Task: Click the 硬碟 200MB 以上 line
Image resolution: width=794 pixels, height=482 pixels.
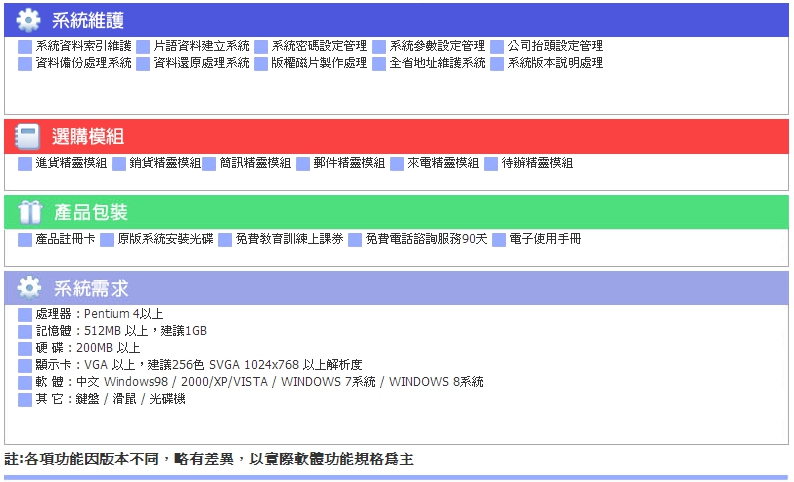Action: coord(88,348)
